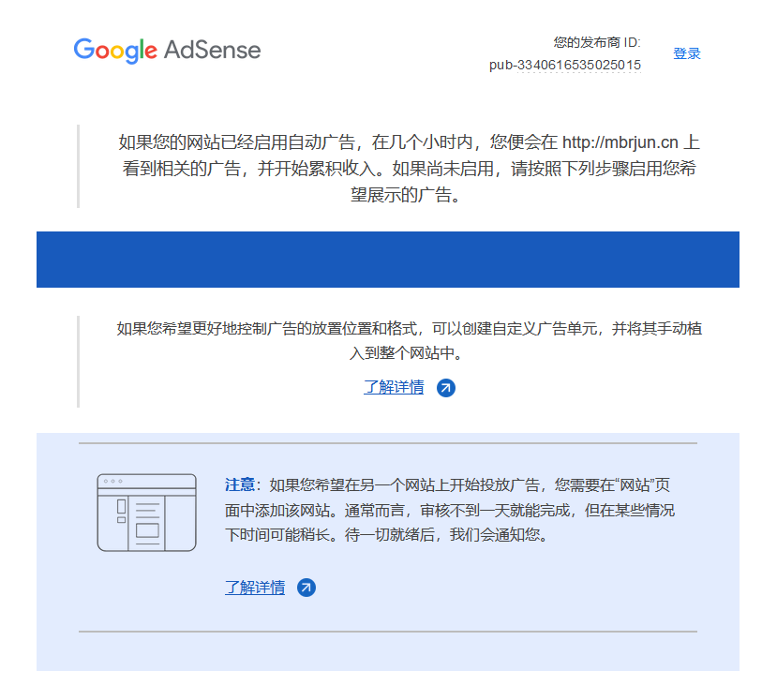
Task: Click the website layout illustration icon
Action: 147,513
